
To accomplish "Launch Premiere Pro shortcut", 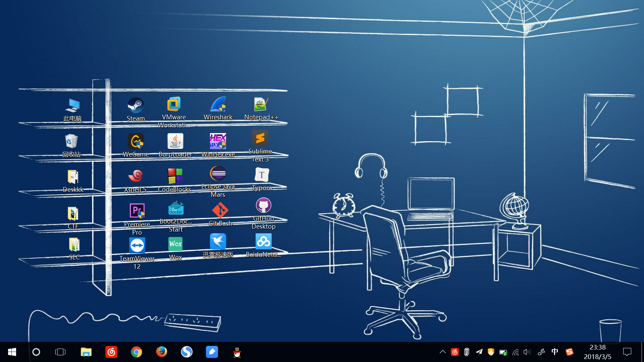I will click(x=137, y=220).
